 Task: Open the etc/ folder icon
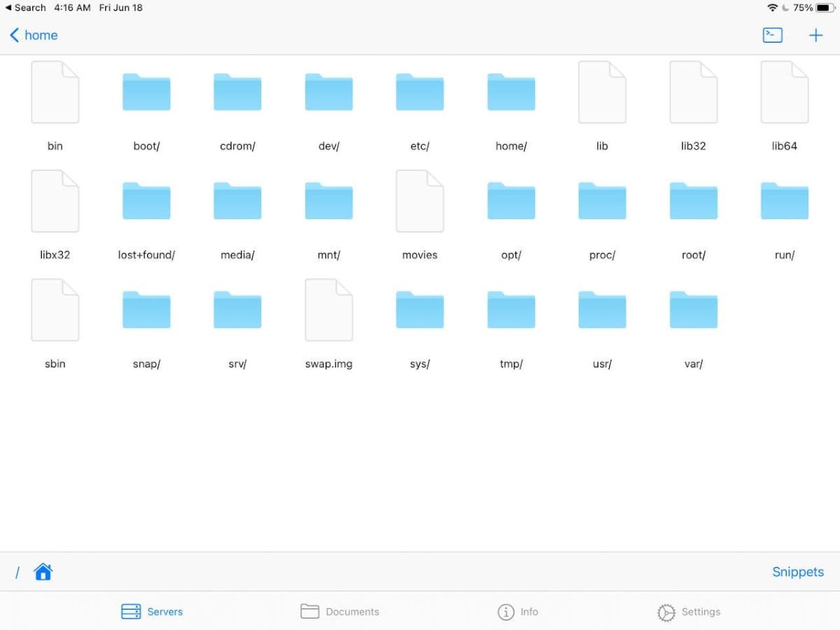tap(420, 92)
